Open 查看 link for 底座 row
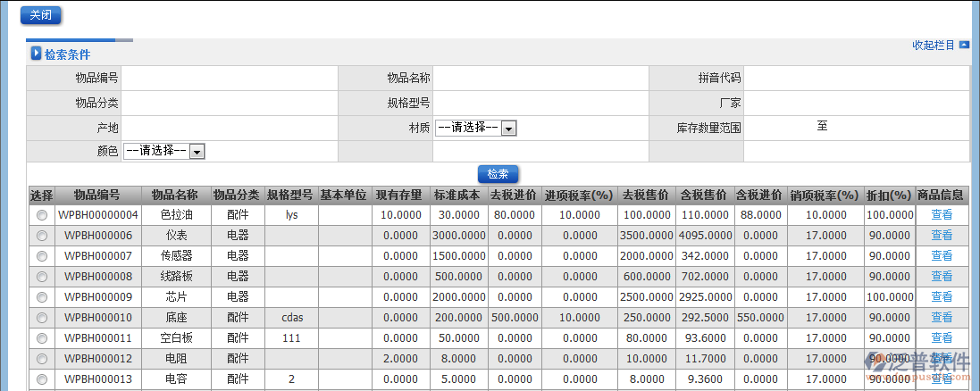The height and width of the screenshot is (391, 980). pyautogui.click(x=942, y=317)
